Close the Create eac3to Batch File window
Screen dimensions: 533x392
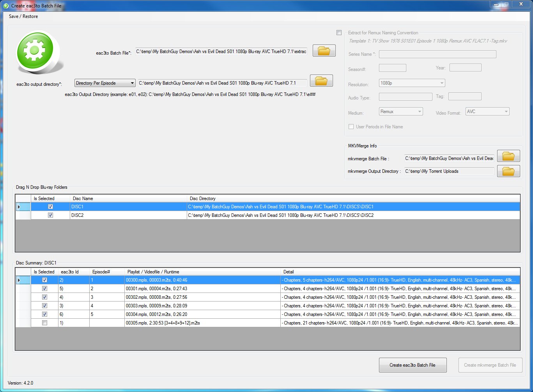[x=520, y=4]
